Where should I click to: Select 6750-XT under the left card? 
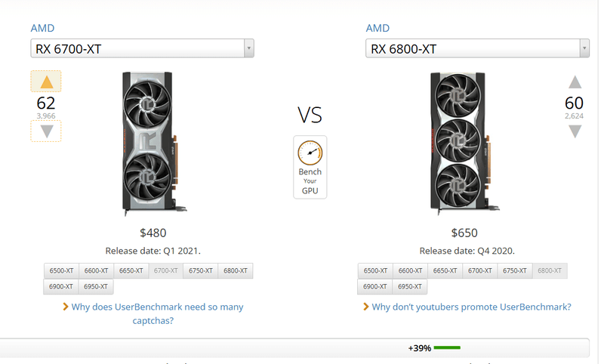(200, 271)
